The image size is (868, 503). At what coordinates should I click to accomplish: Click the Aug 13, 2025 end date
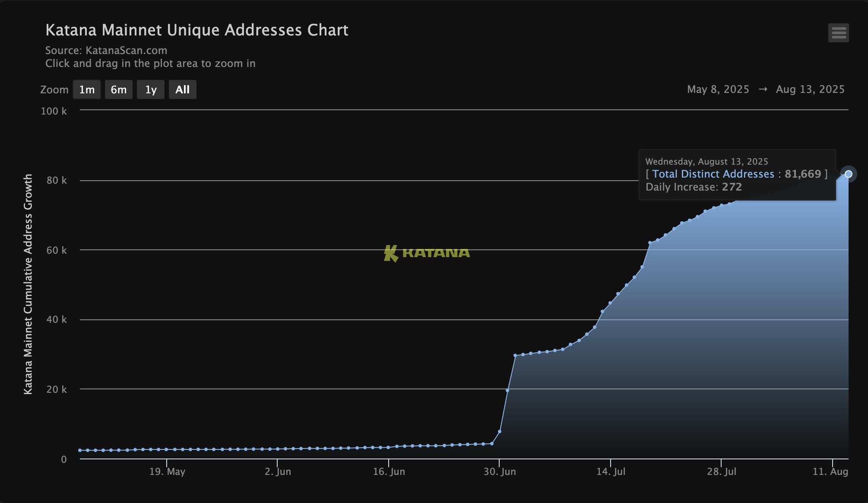(x=810, y=89)
